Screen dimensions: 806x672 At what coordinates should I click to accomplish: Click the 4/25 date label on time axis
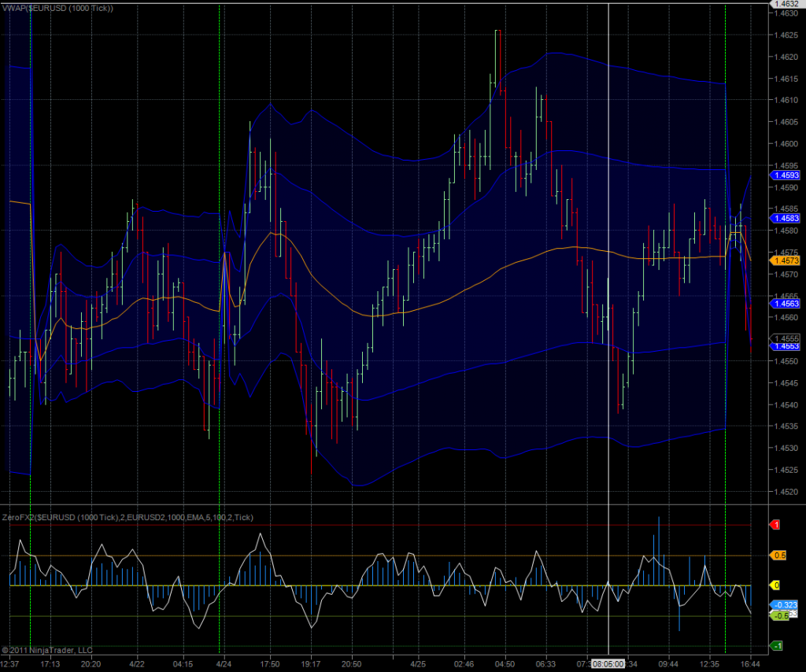[417, 664]
